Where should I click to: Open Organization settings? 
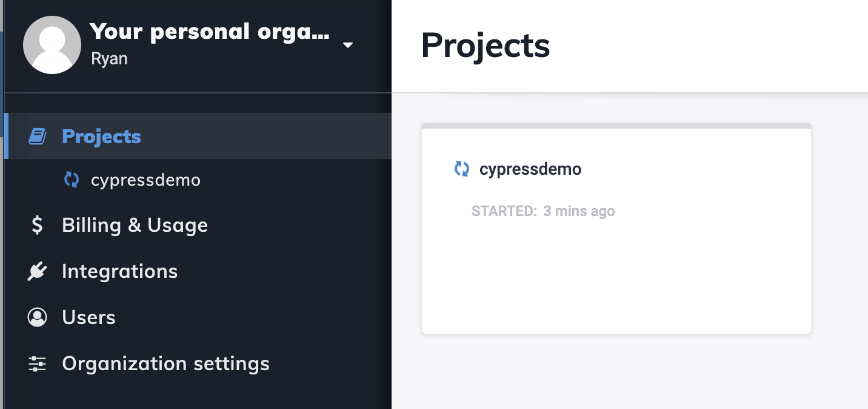[198, 363]
